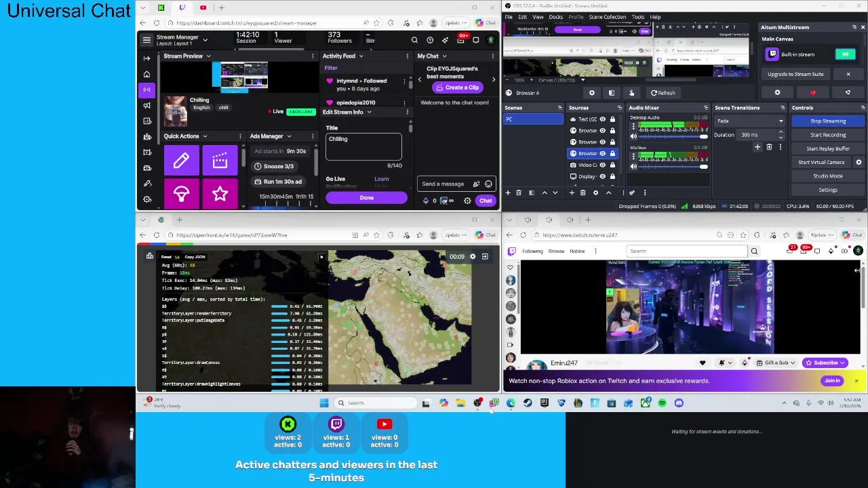Toggle visibility of Display Capture source
The width and height of the screenshot is (868, 488).
(x=602, y=176)
